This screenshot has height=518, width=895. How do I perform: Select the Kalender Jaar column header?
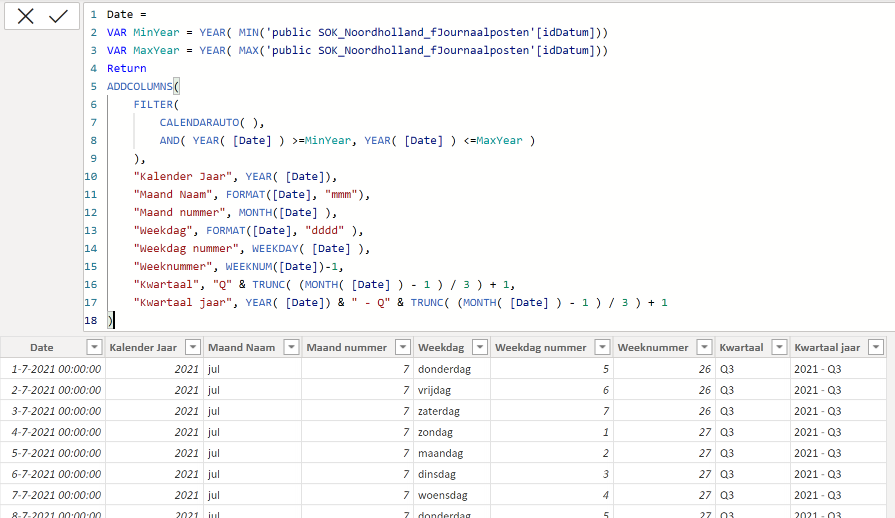pos(143,347)
